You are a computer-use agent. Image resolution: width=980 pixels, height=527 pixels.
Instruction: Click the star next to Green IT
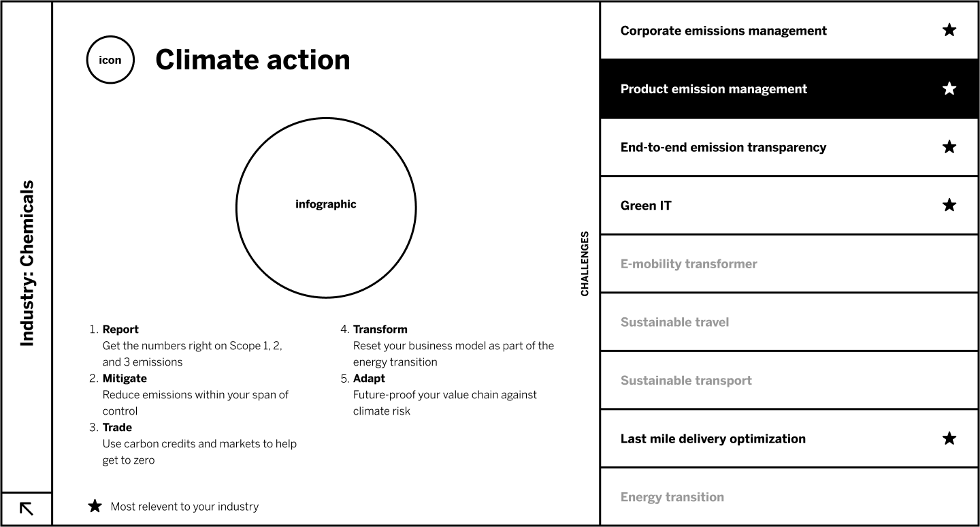[x=949, y=205]
